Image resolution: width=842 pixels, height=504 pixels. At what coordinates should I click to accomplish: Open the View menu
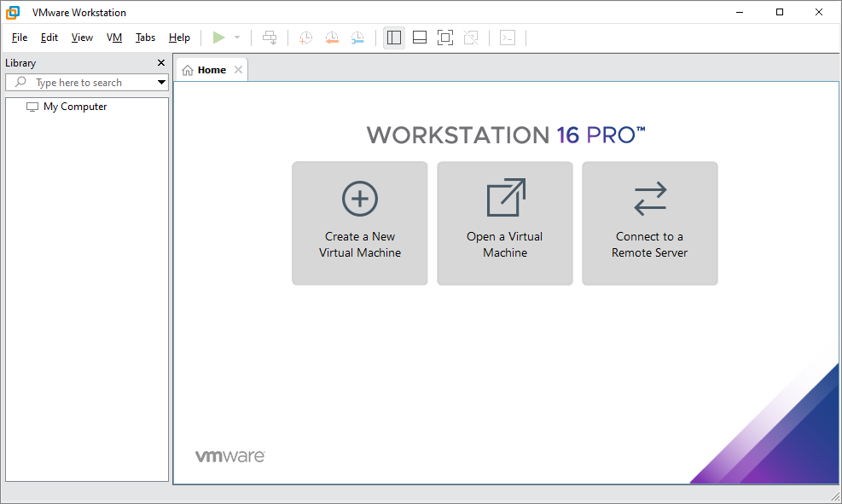coord(82,38)
